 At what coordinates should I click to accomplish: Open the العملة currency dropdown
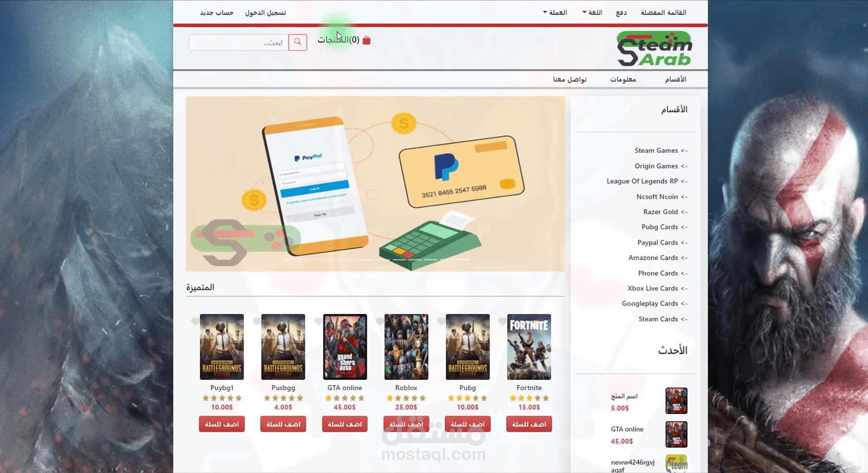555,13
